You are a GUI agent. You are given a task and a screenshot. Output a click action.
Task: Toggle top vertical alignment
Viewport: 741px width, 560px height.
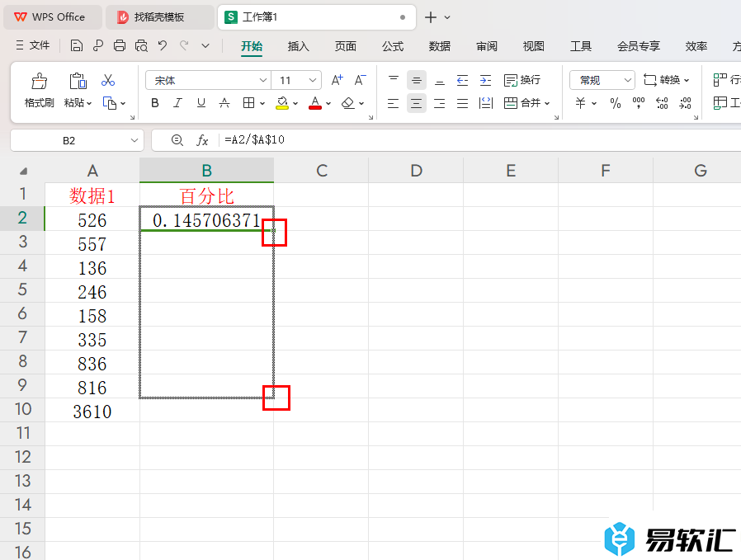pyautogui.click(x=393, y=80)
